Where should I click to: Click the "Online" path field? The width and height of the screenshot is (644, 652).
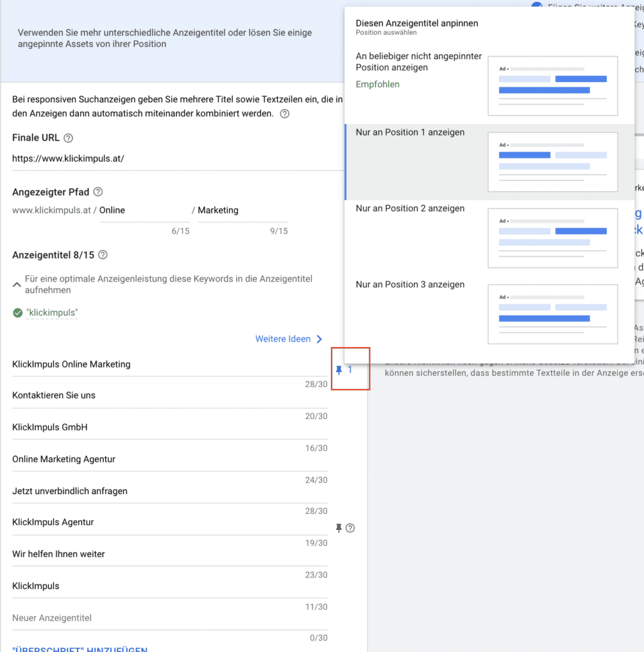point(143,210)
